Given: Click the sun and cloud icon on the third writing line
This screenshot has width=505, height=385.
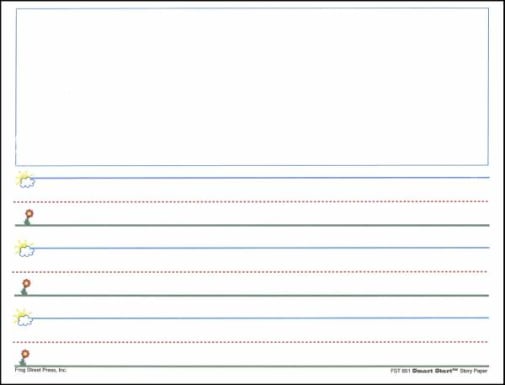Looking at the screenshot, I should pos(23,318).
